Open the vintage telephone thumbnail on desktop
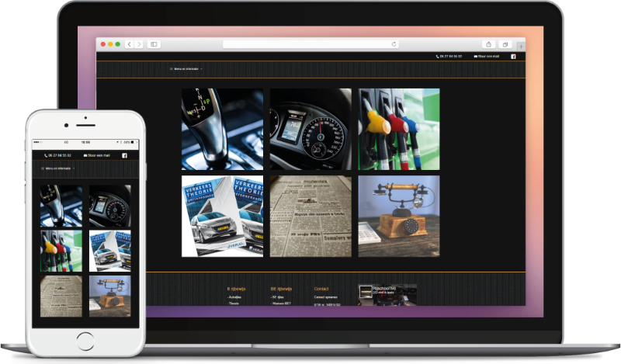621x364 pixels. (399, 216)
